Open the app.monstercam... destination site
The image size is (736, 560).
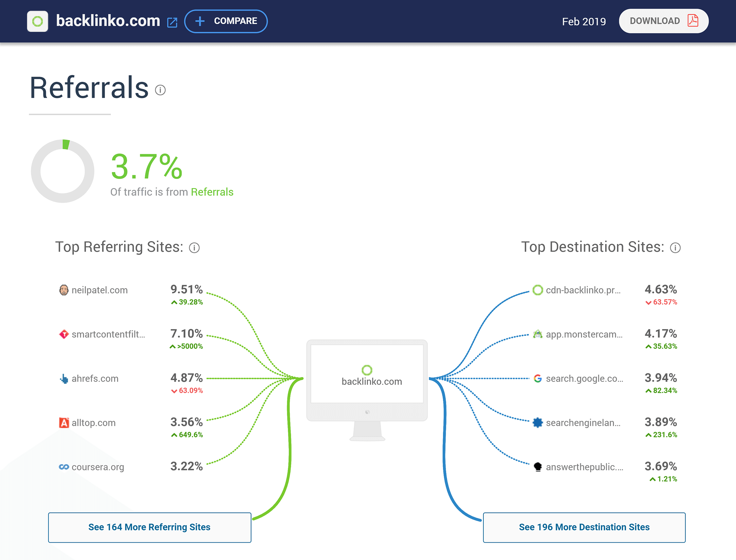[584, 334]
